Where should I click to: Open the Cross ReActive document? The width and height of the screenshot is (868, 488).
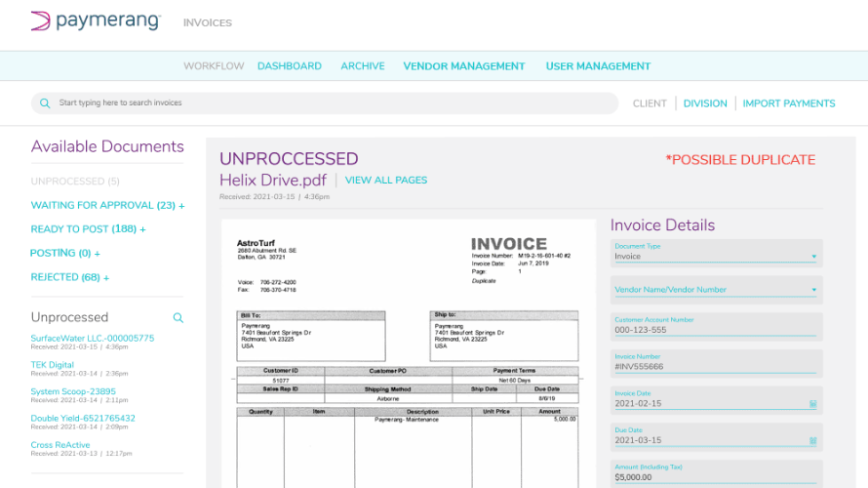[x=60, y=445]
